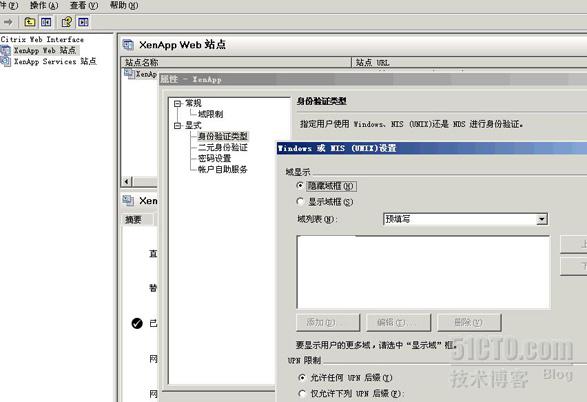
Task: Select 二元身份验证 in properties tree
Action: pos(223,147)
